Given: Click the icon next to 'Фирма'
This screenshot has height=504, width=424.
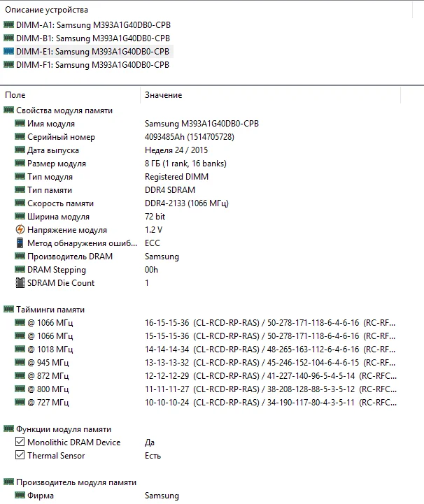Looking at the screenshot, I should pos(20,495).
